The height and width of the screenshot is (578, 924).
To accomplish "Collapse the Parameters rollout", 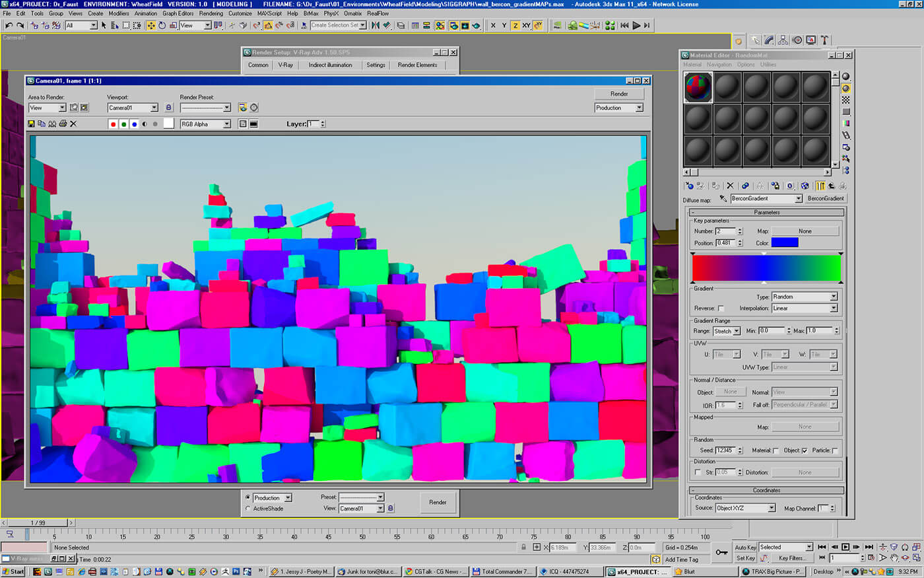I will (767, 212).
